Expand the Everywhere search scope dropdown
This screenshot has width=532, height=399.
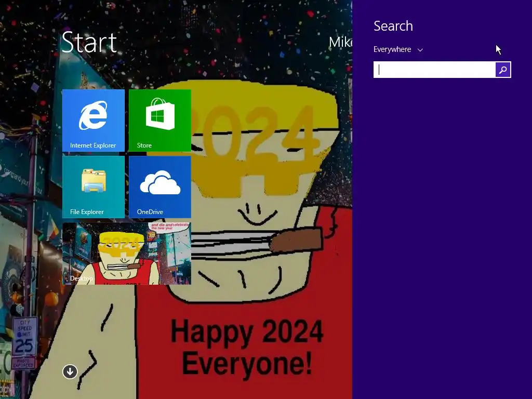(398, 49)
